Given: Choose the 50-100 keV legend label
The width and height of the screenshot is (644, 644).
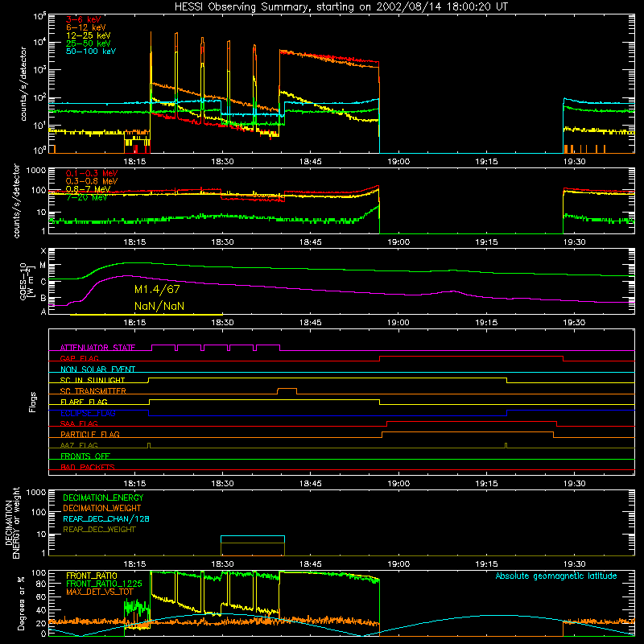Looking at the screenshot, I should coord(90,51).
